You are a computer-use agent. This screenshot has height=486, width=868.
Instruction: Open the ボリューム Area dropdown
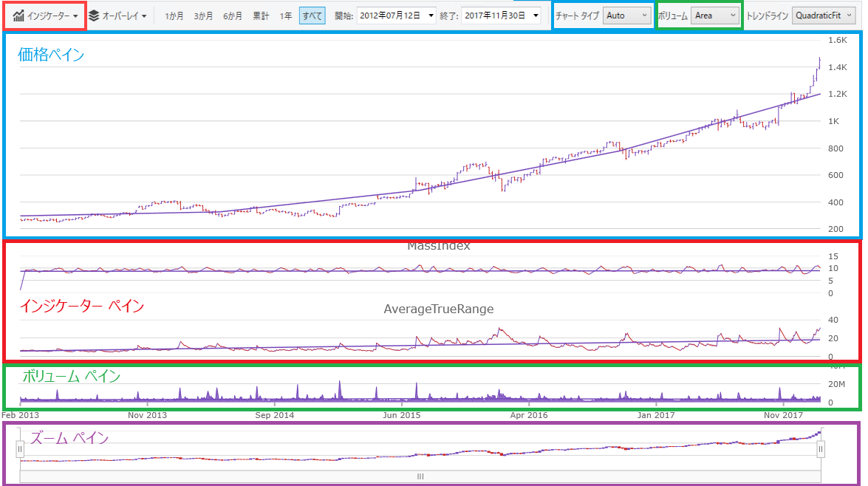(x=714, y=13)
